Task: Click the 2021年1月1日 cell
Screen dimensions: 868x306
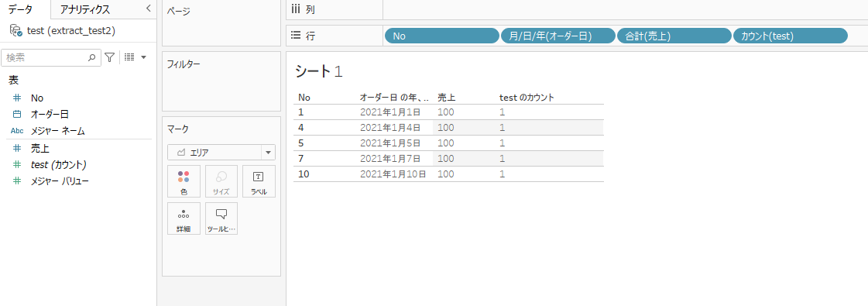Action: tap(390, 112)
